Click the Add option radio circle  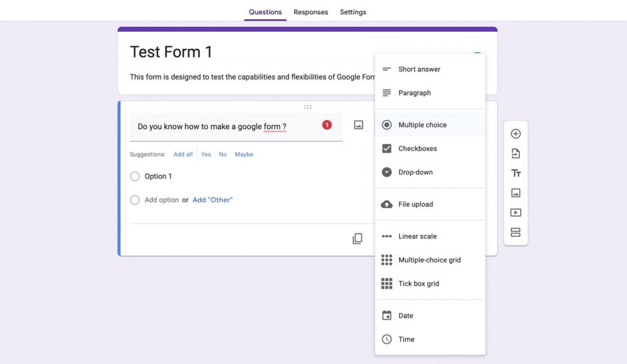coord(135,200)
